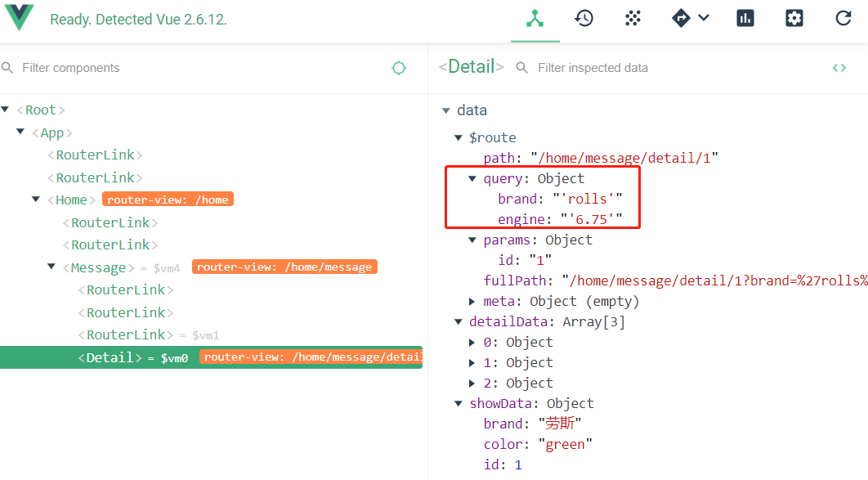Image resolution: width=868 pixels, height=480 pixels.
Task: Select the first RouterLink under Home
Action: (110, 222)
